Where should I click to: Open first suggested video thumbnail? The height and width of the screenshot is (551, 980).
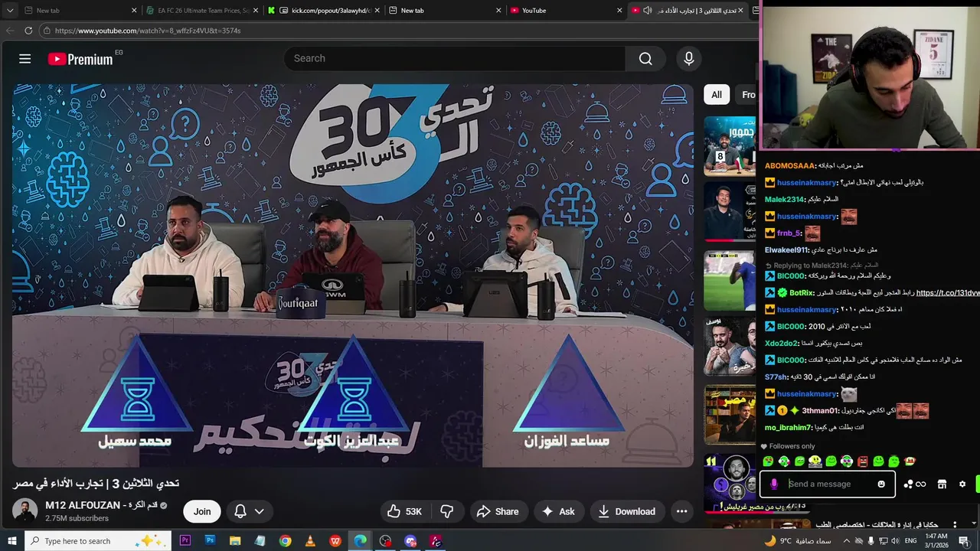coord(730,146)
